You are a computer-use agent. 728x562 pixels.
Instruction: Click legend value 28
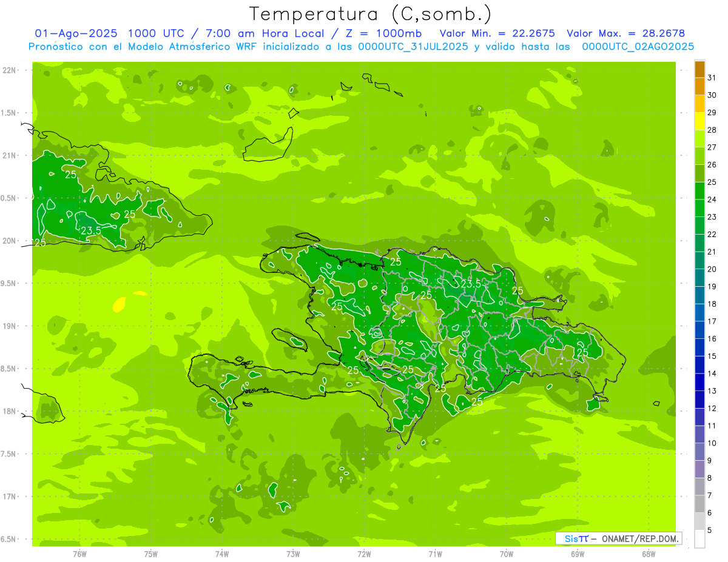point(712,130)
